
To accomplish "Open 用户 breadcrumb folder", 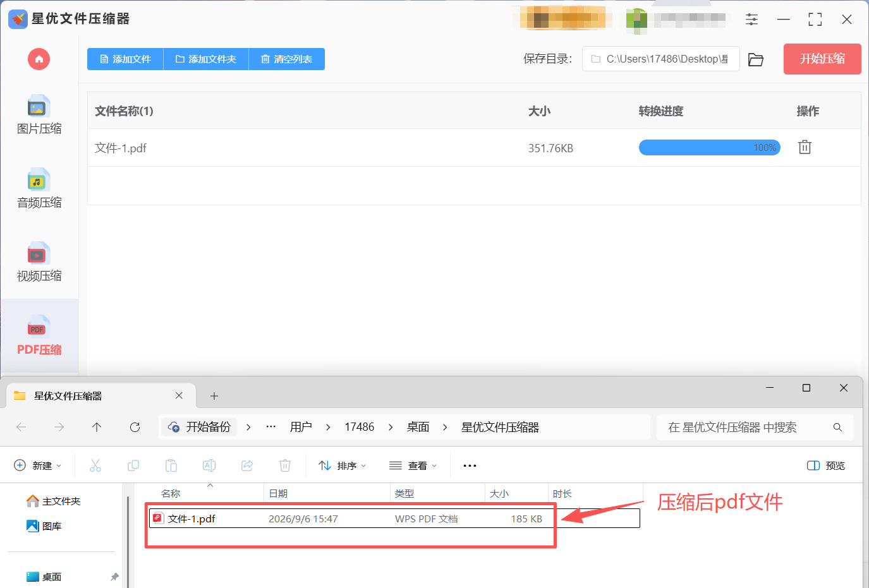I will click(301, 427).
